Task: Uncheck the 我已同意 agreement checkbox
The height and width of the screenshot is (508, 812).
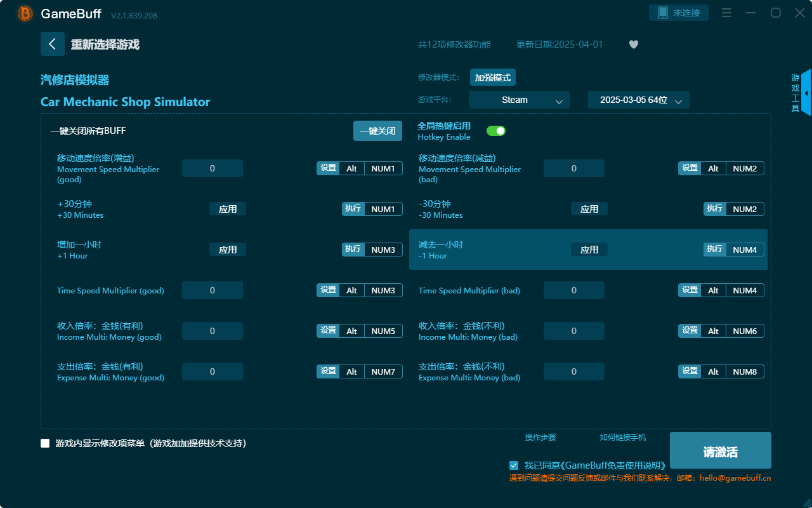Action: (514, 465)
